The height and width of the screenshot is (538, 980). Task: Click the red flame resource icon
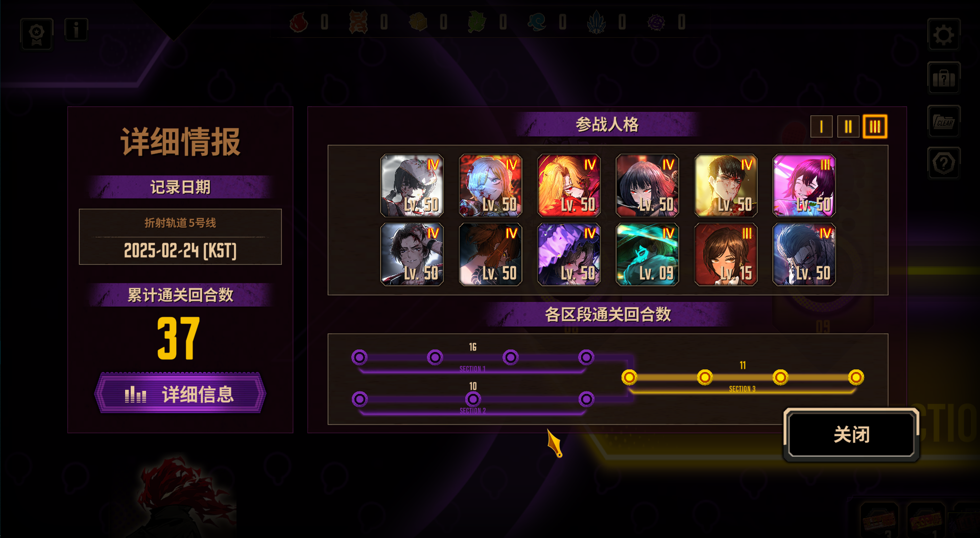(x=299, y=22)
